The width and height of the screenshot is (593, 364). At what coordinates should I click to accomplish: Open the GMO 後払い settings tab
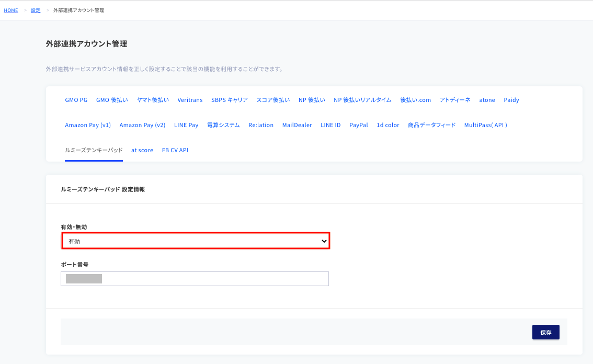pyautogui.click(x=111, y=100)
